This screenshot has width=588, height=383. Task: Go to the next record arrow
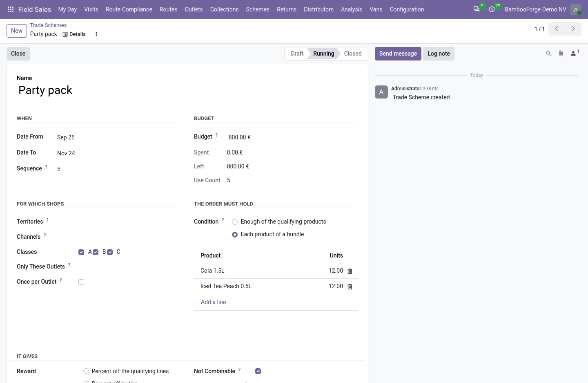coord(573,29)
